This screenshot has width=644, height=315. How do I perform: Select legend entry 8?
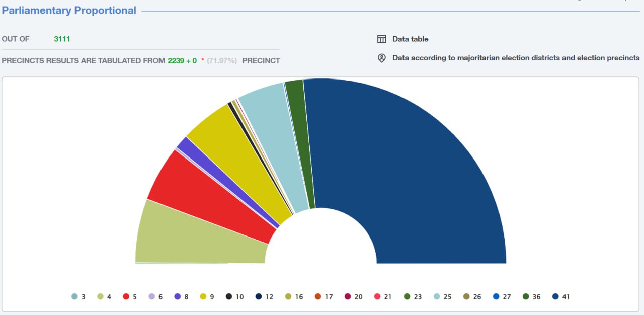[x=181, y=297]
